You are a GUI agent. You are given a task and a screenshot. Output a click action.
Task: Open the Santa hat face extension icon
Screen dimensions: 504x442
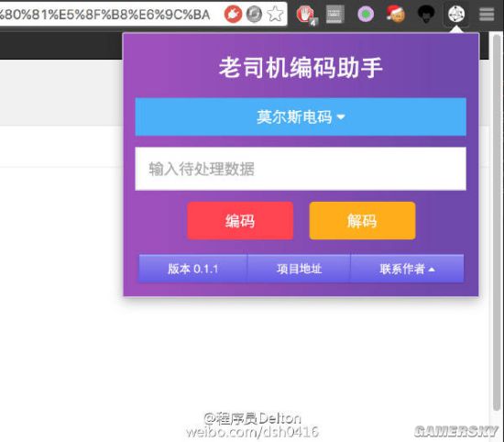coord(396,14)
